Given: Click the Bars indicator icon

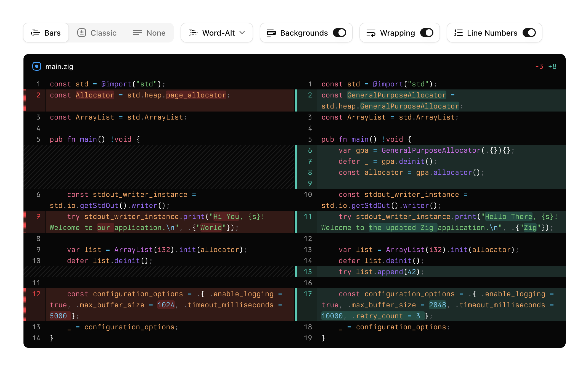Looking at the screenshot, I should click(35, 33).
